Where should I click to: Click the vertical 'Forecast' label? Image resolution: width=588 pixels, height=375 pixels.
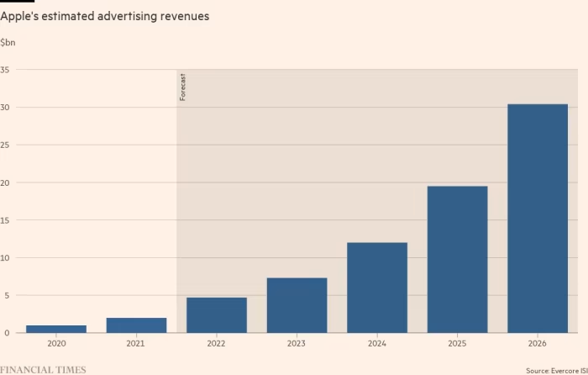pyautogui.click(x=182, y=87)
